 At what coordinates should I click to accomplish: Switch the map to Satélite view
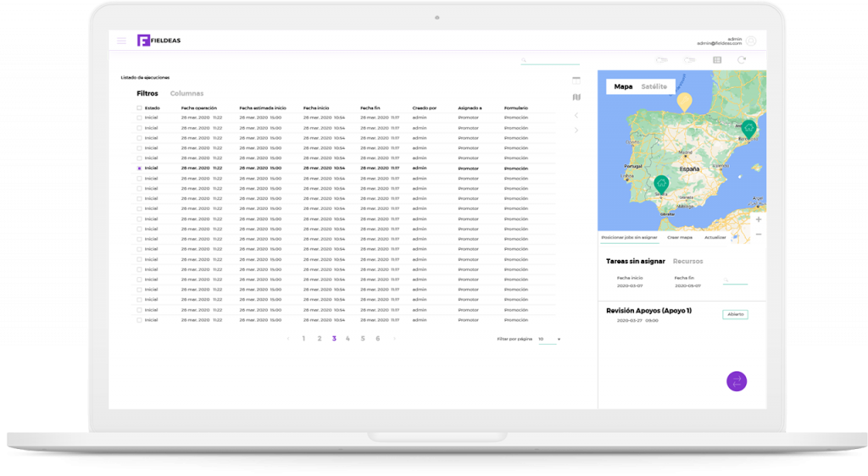point(654,86)
